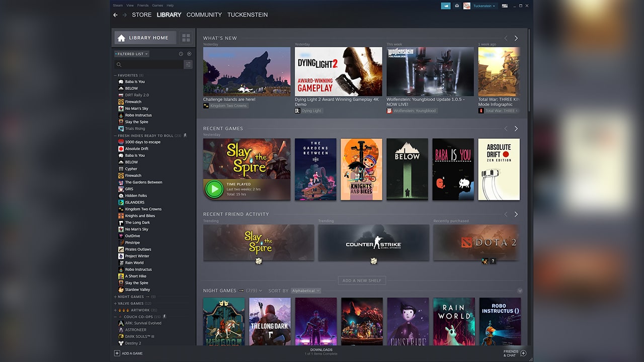The image size is (644, 362).
Task: Open the Friends menu
Action: [142, 6]
